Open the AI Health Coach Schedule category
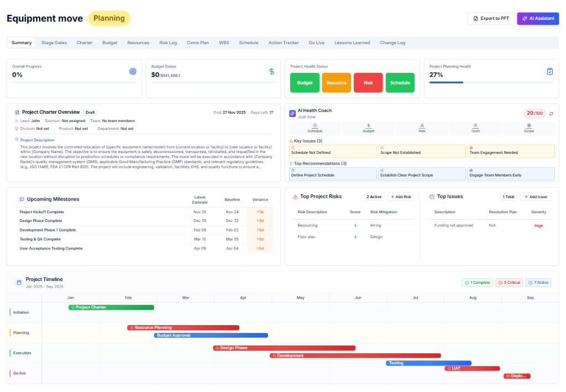This screenshot has width=566, height=392. [x=315, y=129]
